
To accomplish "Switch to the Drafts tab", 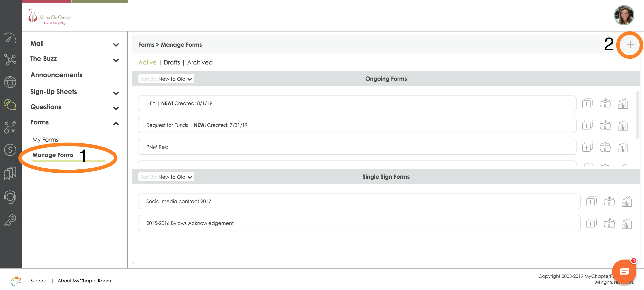I will (x=172, y=62).
